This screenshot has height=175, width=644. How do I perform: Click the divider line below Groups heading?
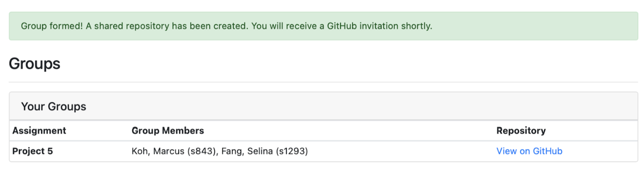point(323,82)
